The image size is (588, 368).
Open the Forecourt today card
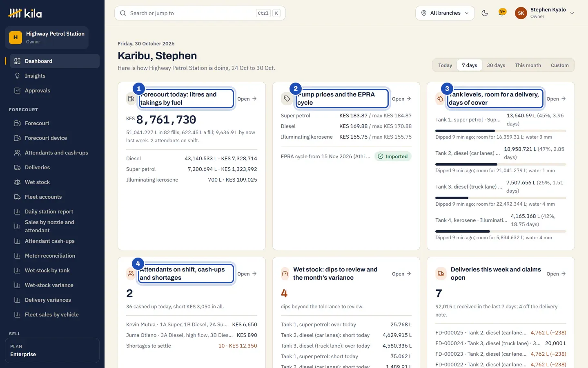247,99
